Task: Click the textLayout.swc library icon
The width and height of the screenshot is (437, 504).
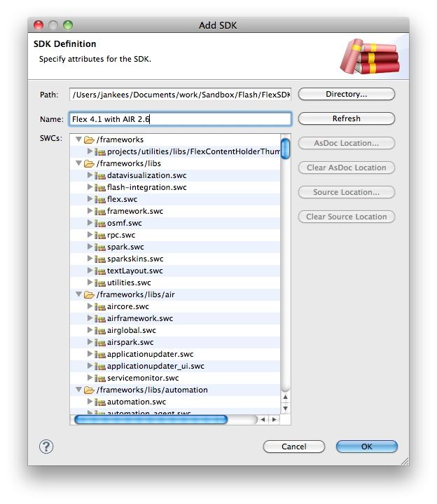Action: (100, 271)
